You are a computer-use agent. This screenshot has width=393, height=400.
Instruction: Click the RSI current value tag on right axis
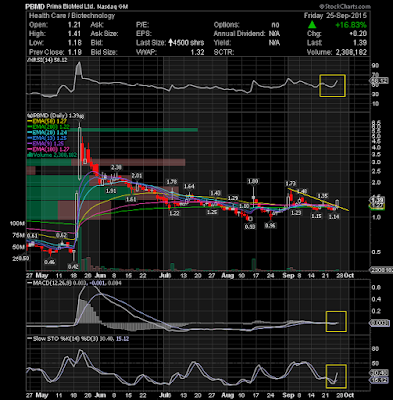(380, 81)
